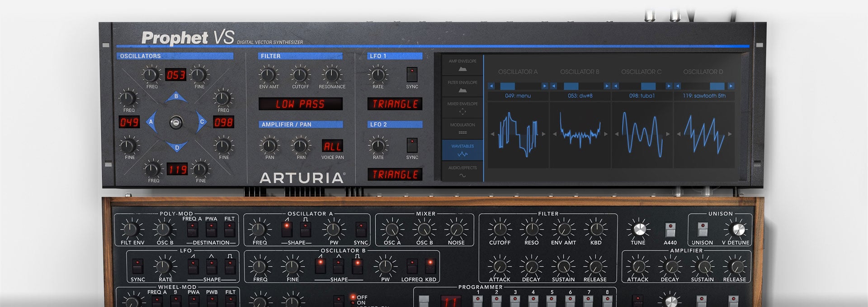
Task: Click the joystick C arrow button
Action: 201,121
